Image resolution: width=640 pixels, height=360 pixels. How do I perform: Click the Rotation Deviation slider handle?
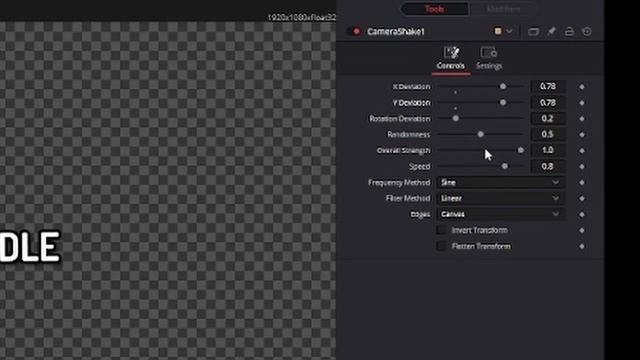456,118
